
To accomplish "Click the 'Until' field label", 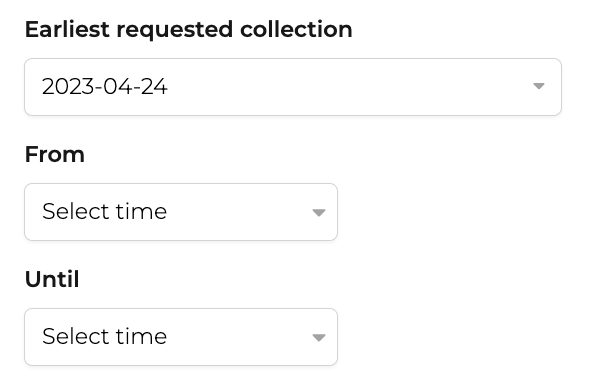I will 52,280.
